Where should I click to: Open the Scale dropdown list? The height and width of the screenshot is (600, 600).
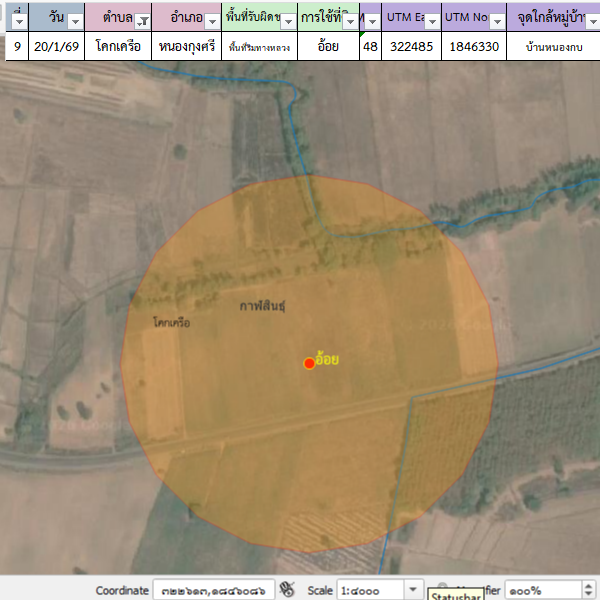point(413,590)
